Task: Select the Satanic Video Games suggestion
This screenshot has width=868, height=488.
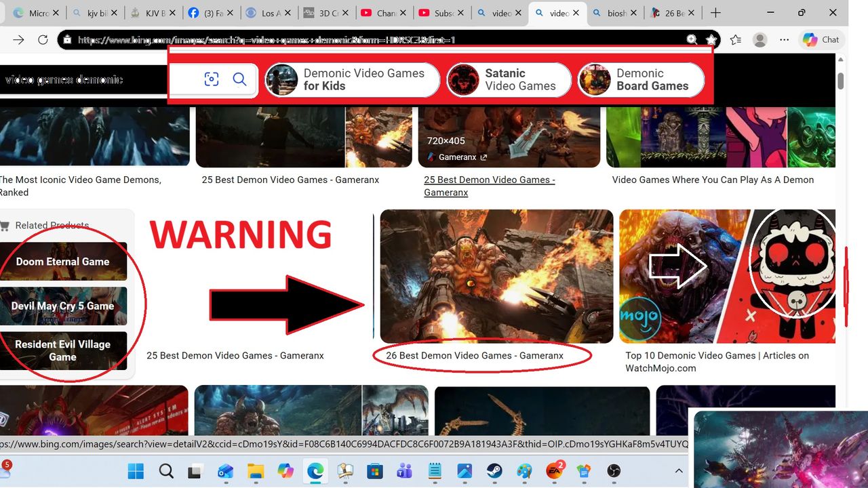Action: (x=509, y=80)
